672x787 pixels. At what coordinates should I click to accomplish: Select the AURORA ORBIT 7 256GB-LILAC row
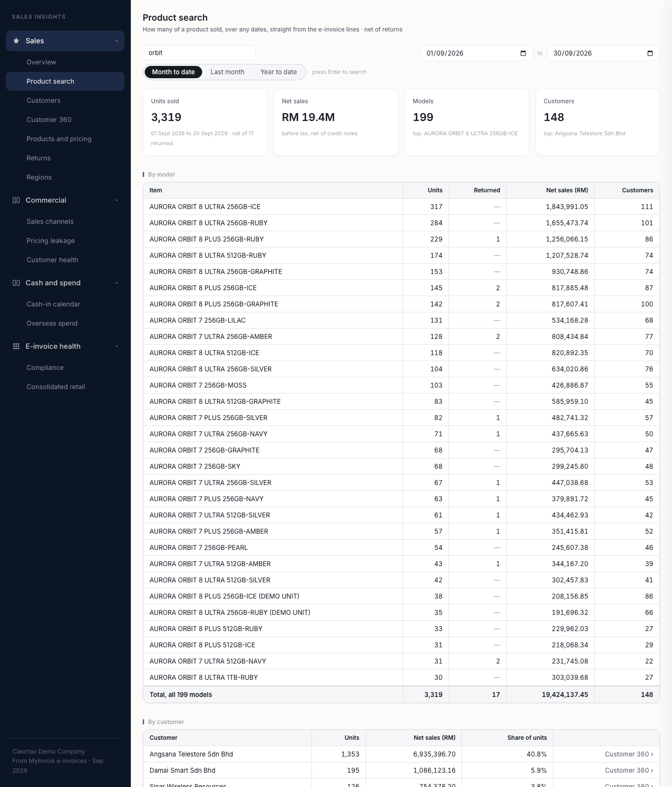pos(401,320)
